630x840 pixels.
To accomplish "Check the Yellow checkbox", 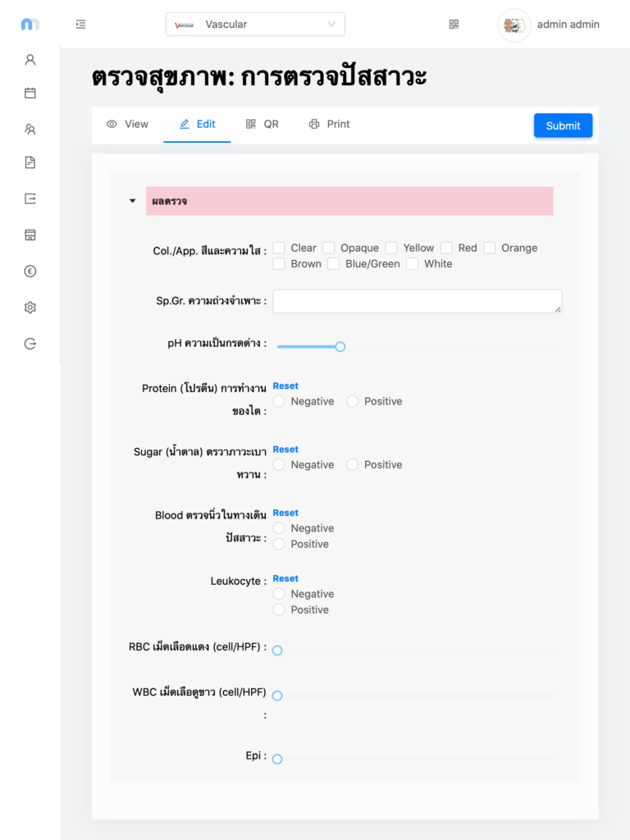I will [391, 248].
